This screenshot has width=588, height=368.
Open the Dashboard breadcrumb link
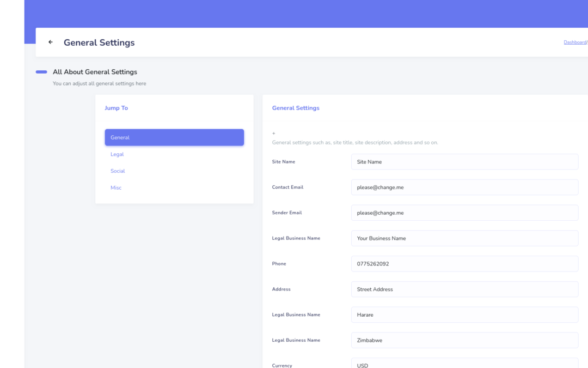tap(575, 42)
